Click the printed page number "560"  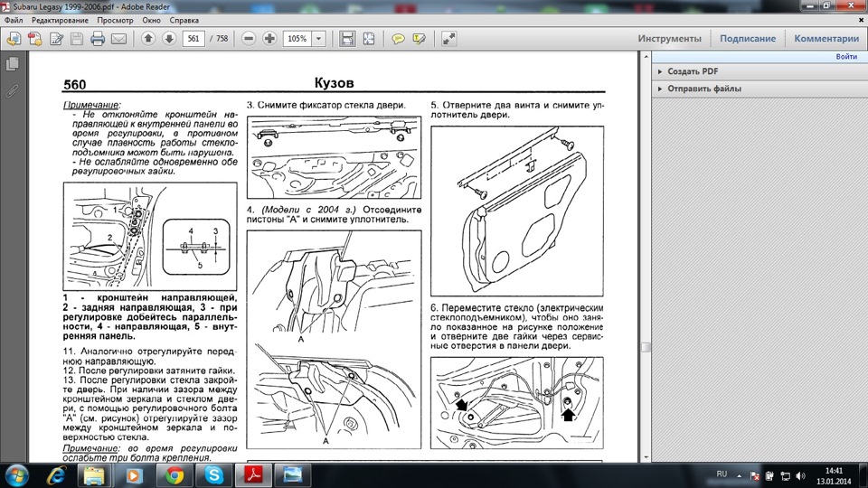click(75, 85)
